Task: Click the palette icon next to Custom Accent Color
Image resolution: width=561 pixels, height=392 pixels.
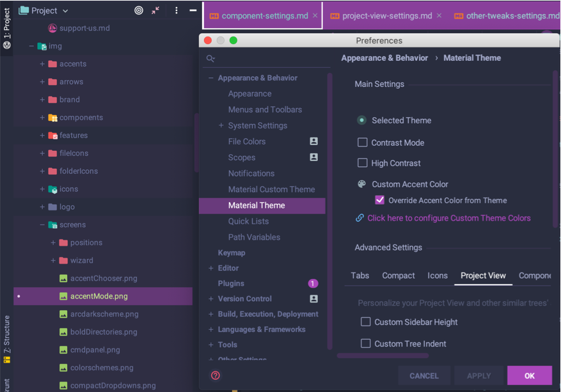Action: (361, 184)
